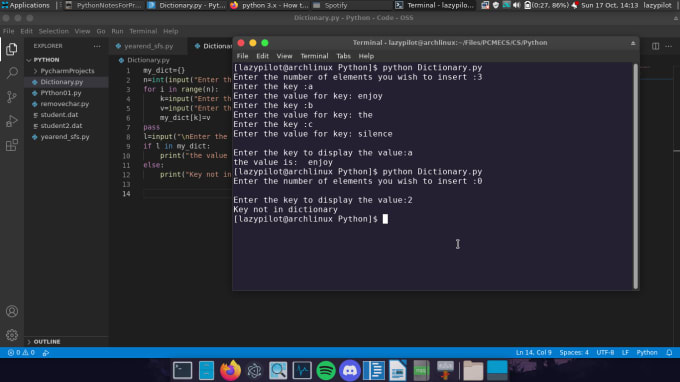
Task: Click editor line 14 in Dictionary.py
Action: [x=187, y=193]
